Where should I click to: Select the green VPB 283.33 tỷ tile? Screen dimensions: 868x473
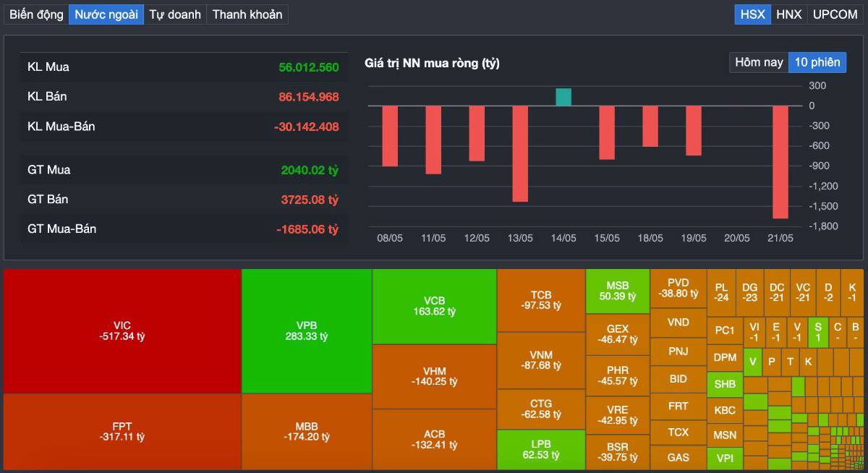tap(307, 331)
